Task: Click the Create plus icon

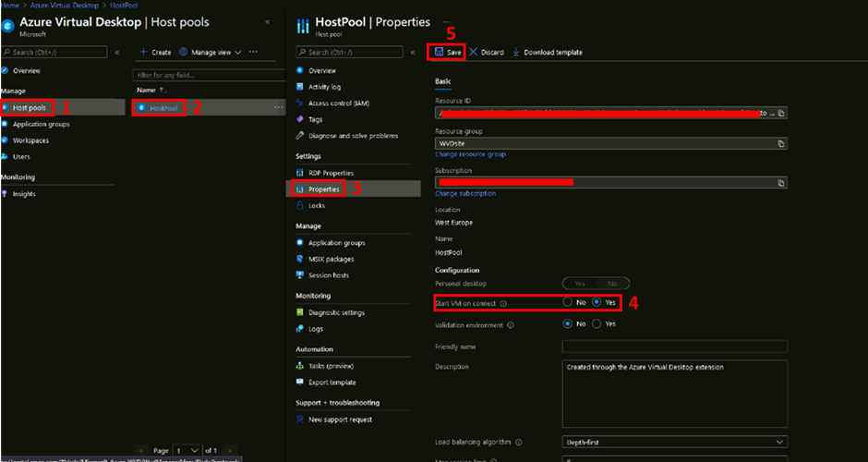Action: [x=142, y=52]
